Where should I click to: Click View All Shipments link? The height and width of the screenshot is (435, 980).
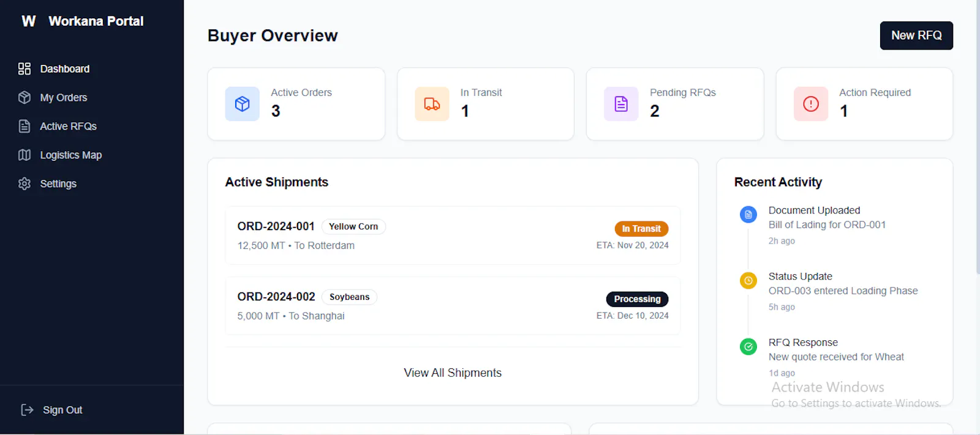tap(453, 373)
